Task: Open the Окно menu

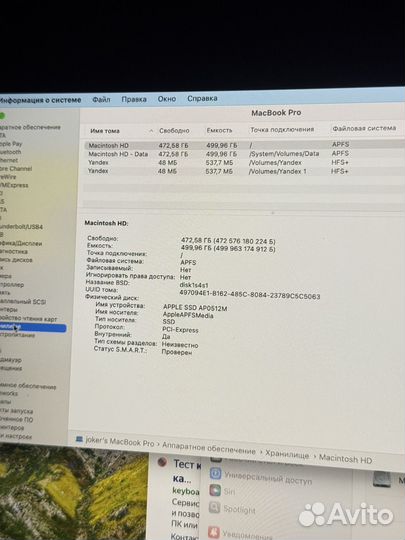Action: pos(167,99)
